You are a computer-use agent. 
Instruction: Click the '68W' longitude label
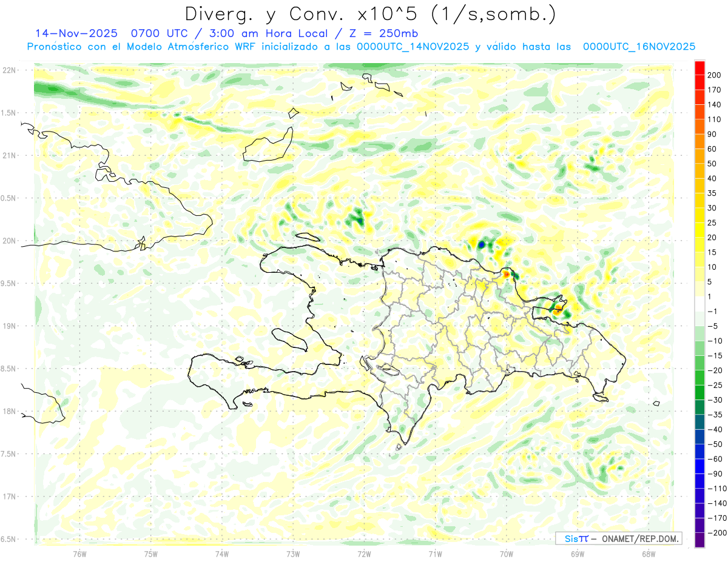(649, 554)
